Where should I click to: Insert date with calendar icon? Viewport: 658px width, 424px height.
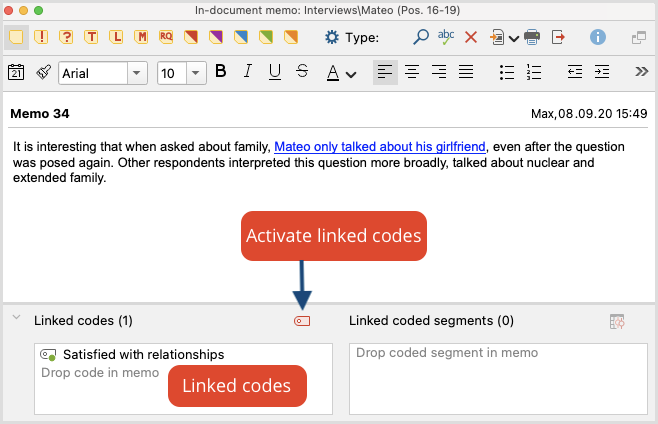click(16, 73)
